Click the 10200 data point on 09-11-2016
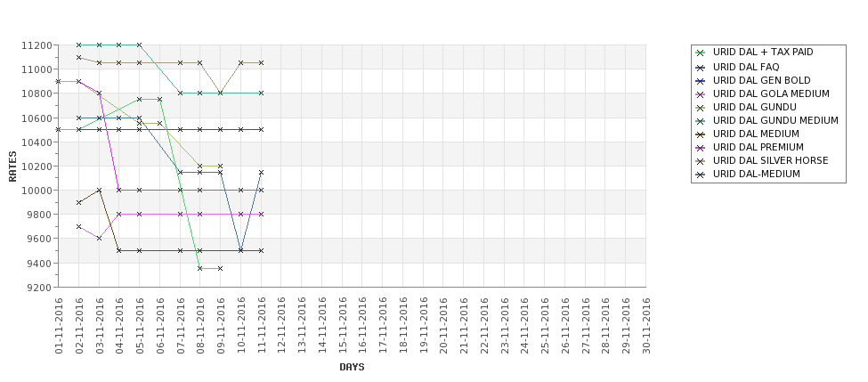The width and height of the screenshot is (868, 382). (x=220, y=167)
